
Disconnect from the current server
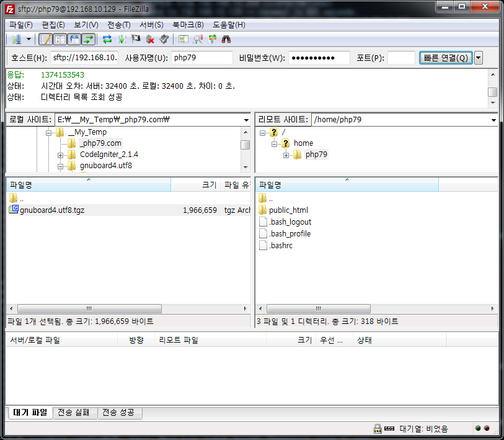[150, 39]
